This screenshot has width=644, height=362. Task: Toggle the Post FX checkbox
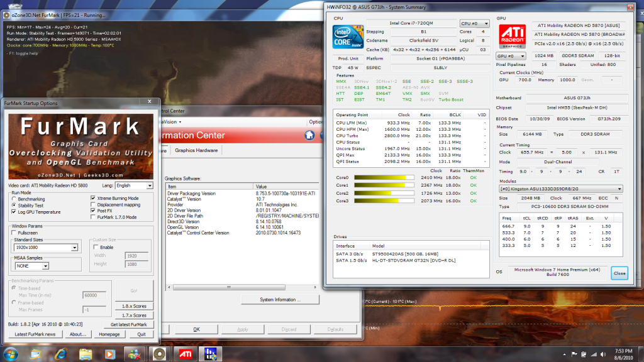click(93, 211)
